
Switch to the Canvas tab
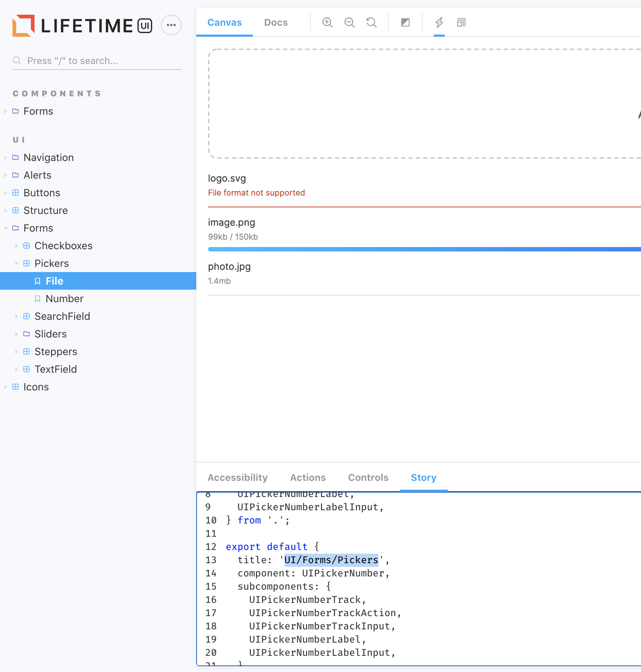click(225, 23)
